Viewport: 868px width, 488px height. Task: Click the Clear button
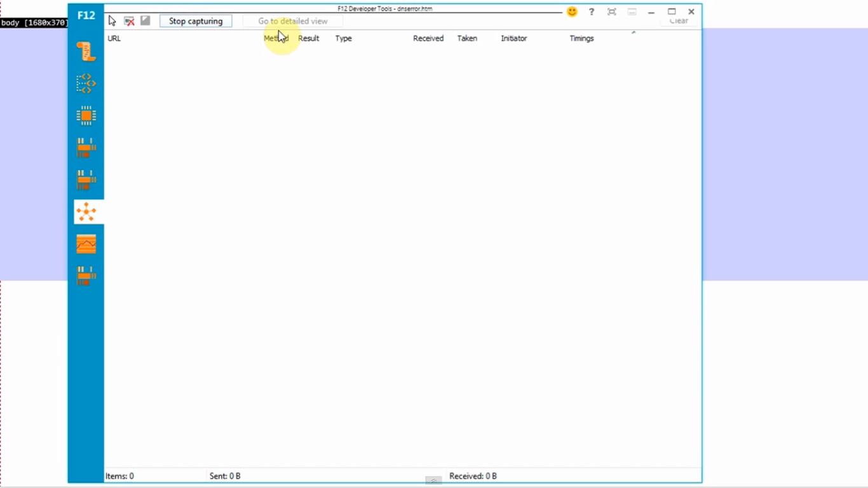point(679,21)
